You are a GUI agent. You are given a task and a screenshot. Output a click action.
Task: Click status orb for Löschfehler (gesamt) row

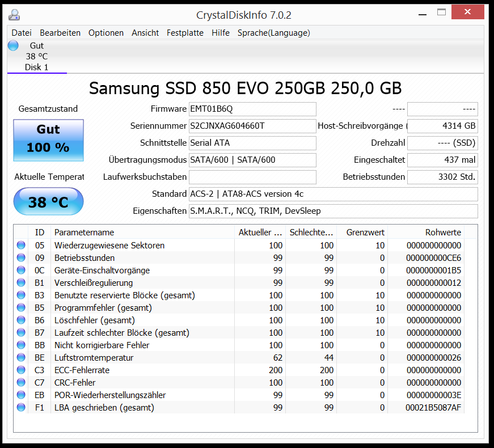pos(21,320)
